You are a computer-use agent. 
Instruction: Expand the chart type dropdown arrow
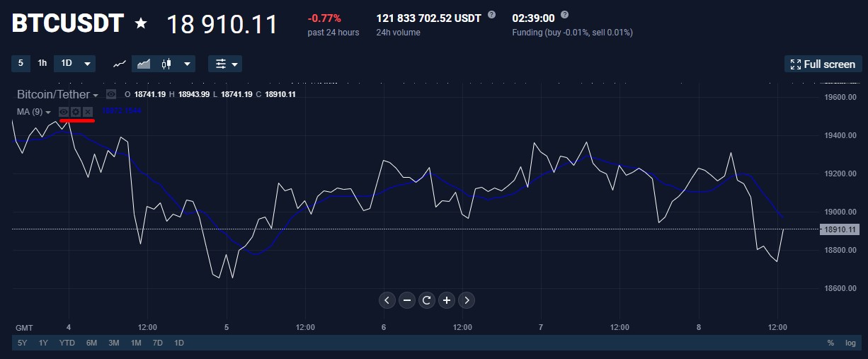(x=188, y=64)
